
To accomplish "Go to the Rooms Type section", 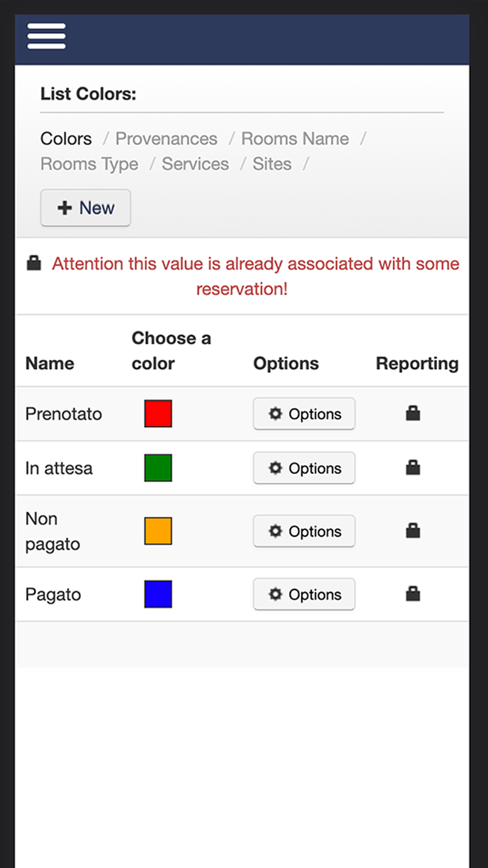I will pyautogui.click(x=89, y=164).
